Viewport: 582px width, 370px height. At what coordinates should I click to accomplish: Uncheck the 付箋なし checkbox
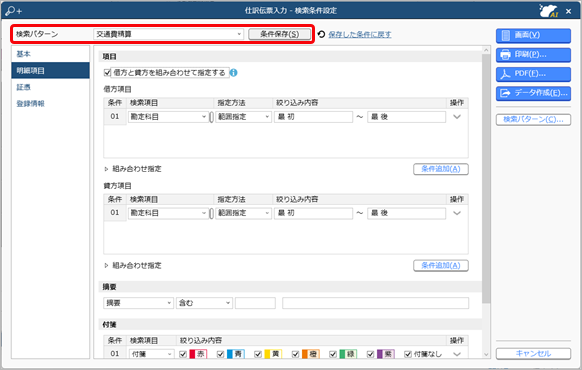click(408, 354)
